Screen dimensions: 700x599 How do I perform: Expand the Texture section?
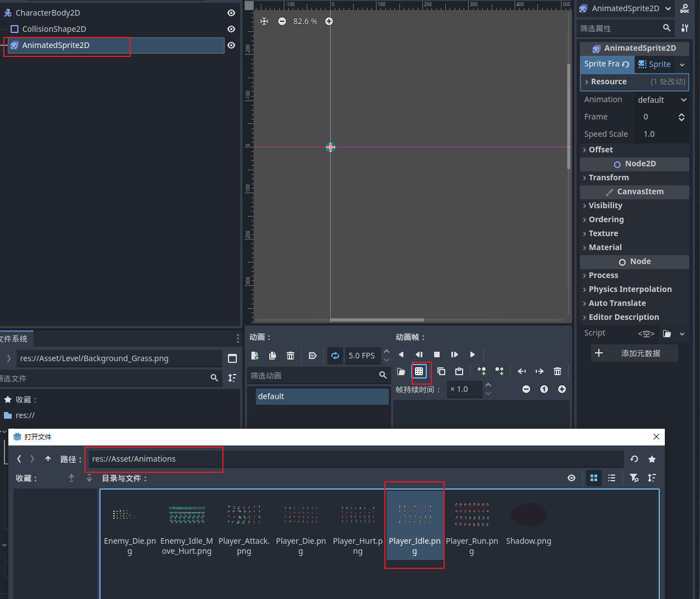pos(635,233)
